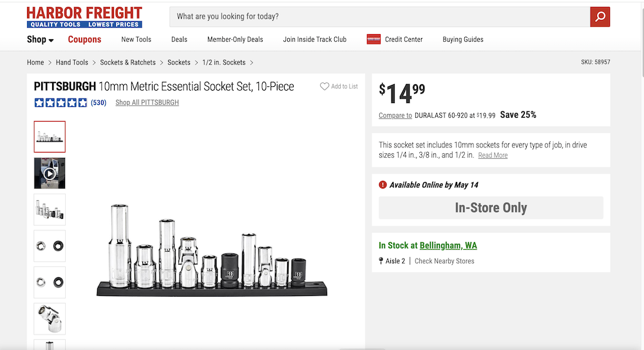Play the product video thumbnail

[x=50, y=173]
